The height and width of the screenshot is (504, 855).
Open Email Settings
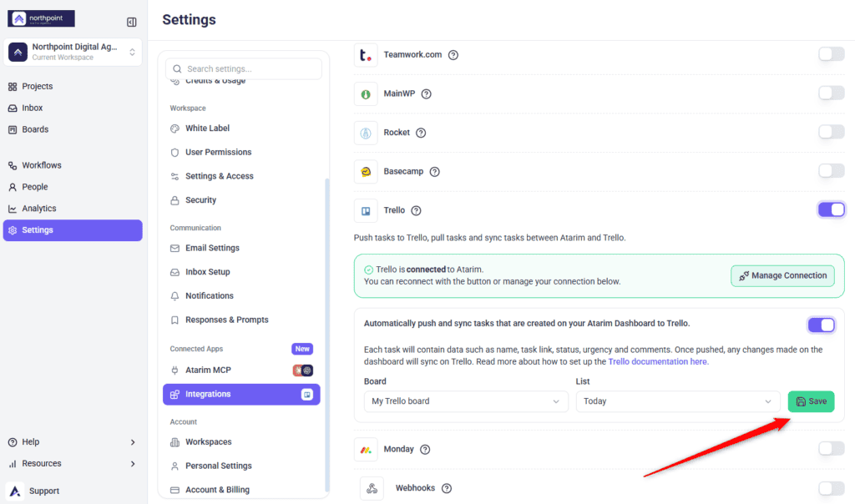pyautogui.click(x=212, y=248)
